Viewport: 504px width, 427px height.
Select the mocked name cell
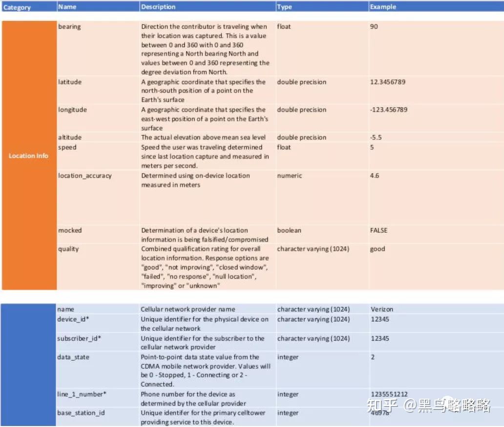(70, 230)
